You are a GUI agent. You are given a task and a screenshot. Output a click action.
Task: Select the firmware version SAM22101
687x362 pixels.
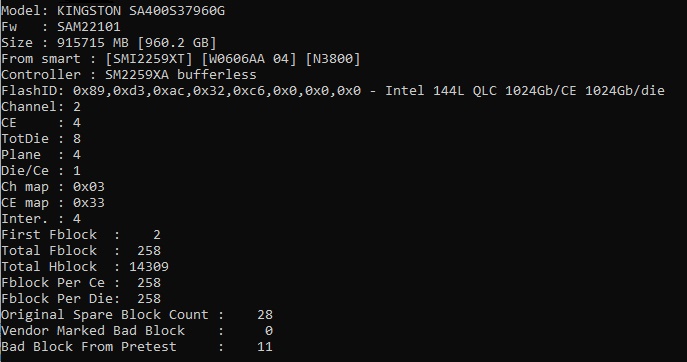(x=89, y=27)
